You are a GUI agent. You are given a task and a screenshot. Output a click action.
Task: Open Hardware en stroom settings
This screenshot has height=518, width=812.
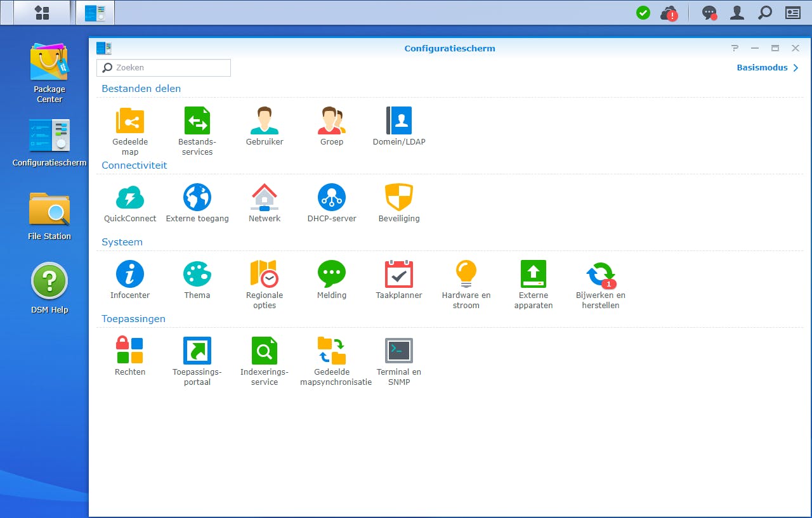tap(466, 274)
